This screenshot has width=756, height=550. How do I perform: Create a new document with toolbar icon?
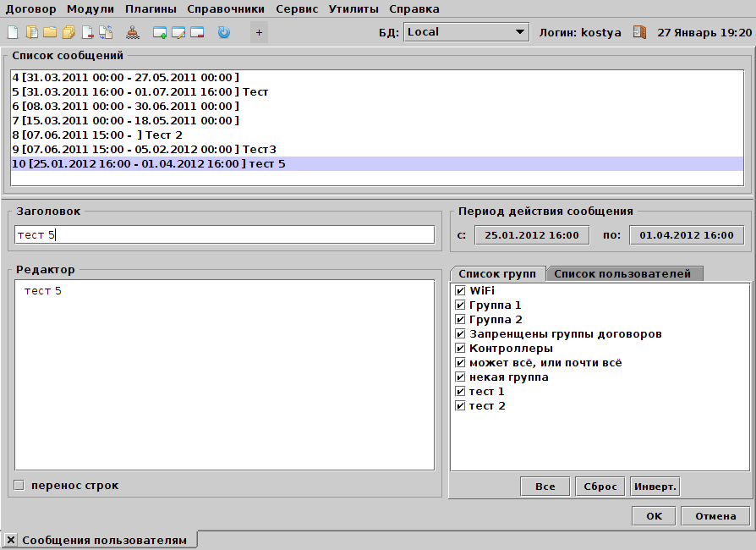pyautogui.click(x=13, y=32)
